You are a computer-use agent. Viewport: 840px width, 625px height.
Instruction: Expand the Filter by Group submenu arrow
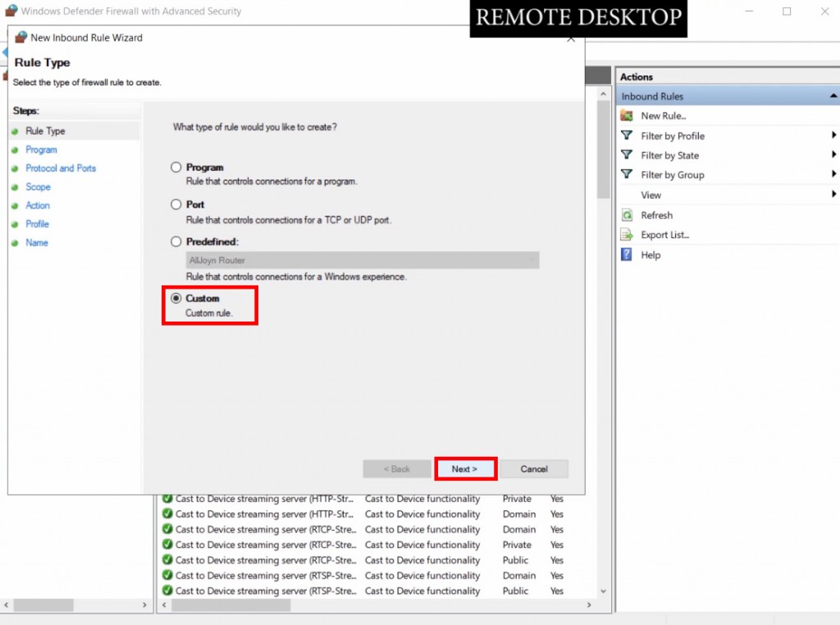(833, 174)
